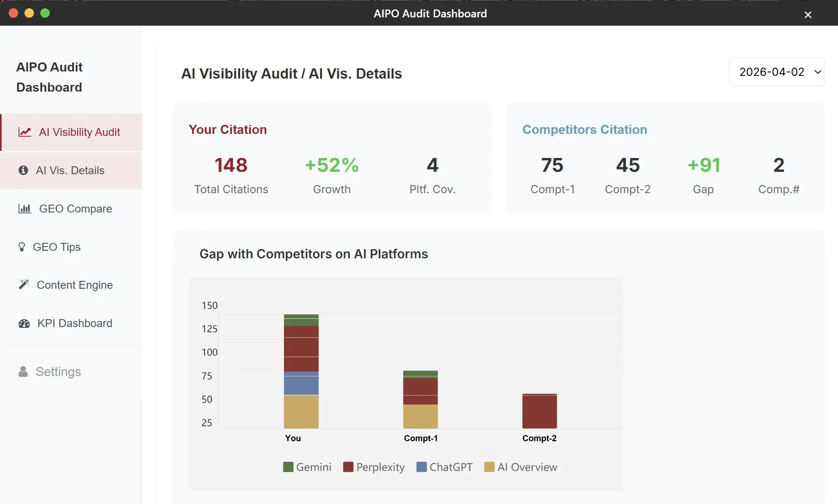Click the 148 Total Citations figure
Screen dimensions: 838x504
pos(231,165)
